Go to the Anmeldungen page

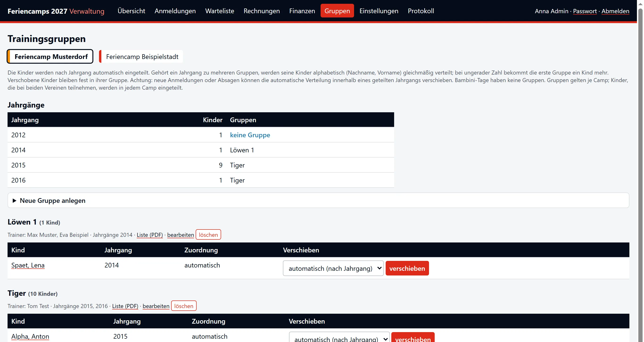pyautogui.click(x=175, y=11)
